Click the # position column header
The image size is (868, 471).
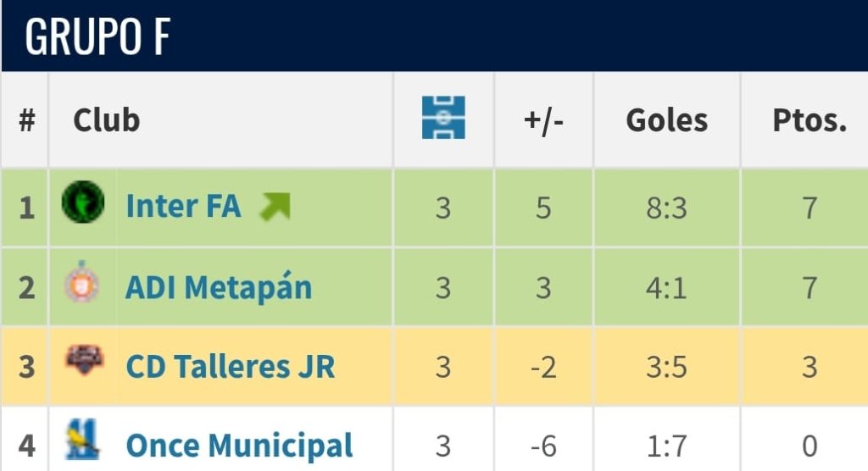pos(26,120)
